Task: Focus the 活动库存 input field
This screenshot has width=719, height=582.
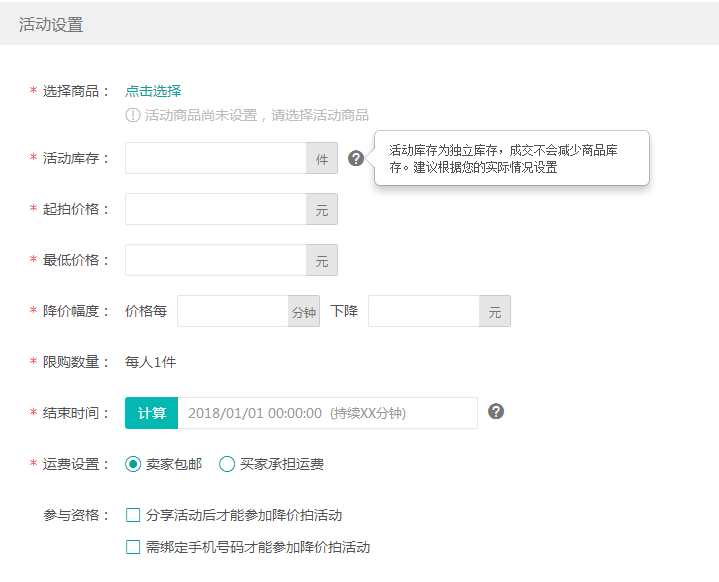Action: (215, 158)
